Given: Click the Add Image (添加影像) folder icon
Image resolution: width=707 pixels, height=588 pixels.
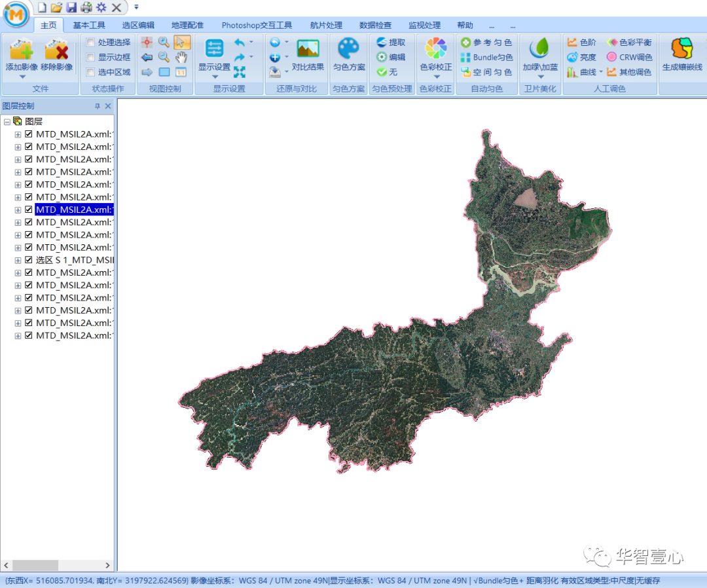Looking at the screenshot, I should click(21, 49).
